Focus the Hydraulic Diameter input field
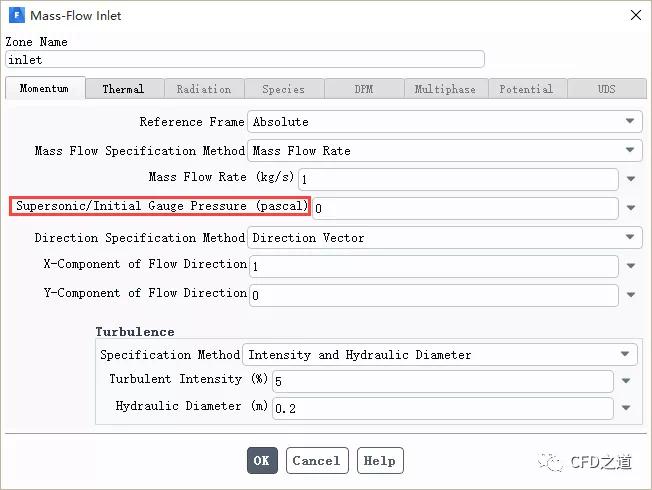Viewport: 652px width, 490px height. click(442, 408)
